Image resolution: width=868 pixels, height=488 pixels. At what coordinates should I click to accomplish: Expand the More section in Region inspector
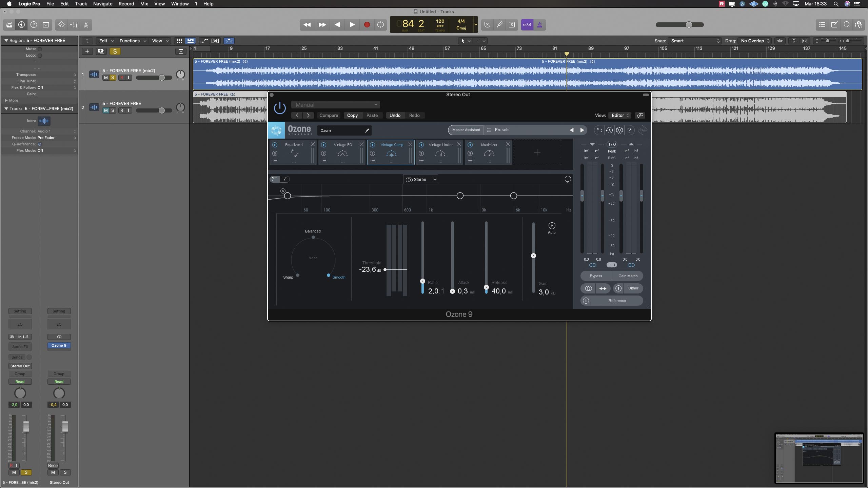pyautogui.click(x=6, y=100)
